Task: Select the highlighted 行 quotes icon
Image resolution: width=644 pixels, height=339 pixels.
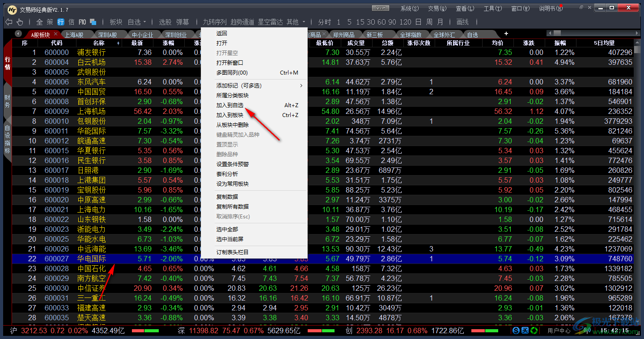Action: [x=60, y=22]
